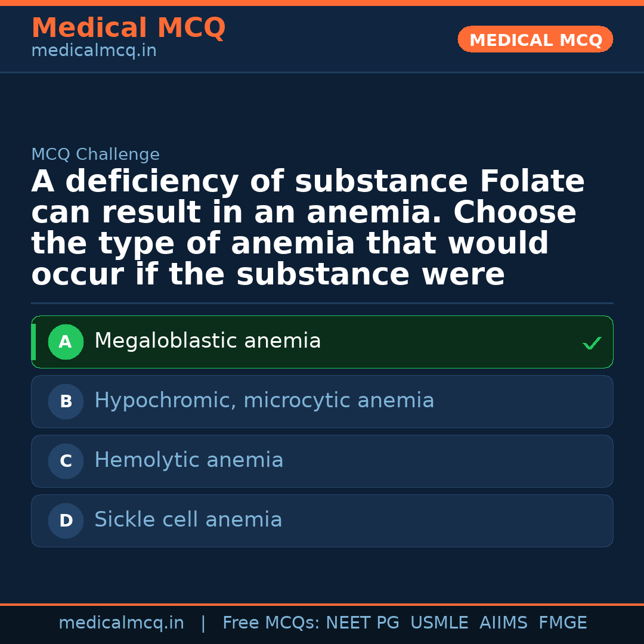Viewport: 644px width, 644px height.
Task: Select the circled letter A badge
Action: pos(66,342)
